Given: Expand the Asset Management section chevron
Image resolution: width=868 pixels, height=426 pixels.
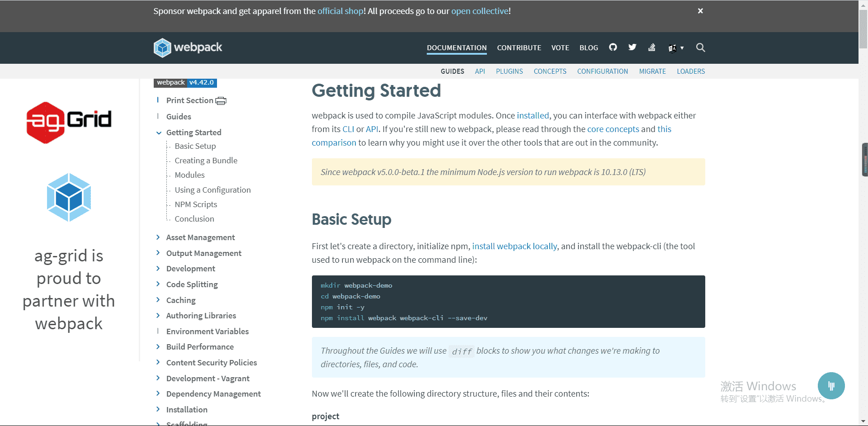Looking at the screenshot, I should pos(158,237).
